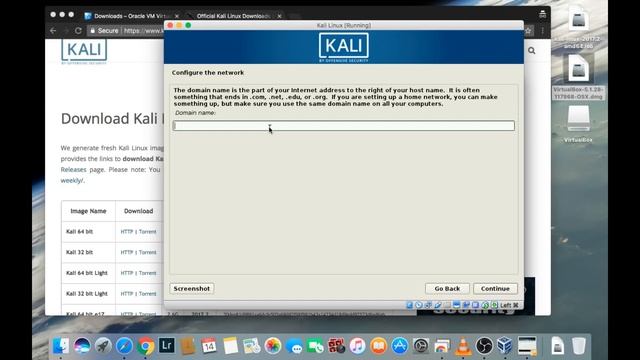The width and height of the screenshot is (640, 360).
Task: Open Google Chrome from the dock
Action: 145,346
